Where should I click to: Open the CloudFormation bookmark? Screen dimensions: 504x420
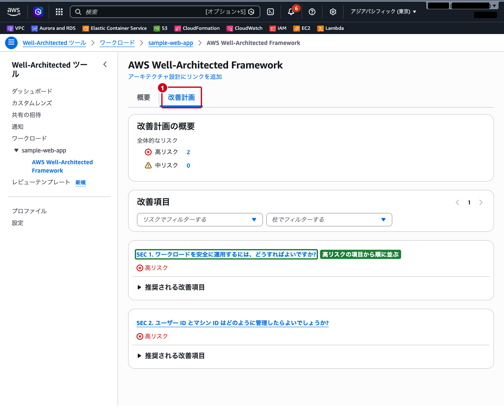(x=197, y=29)
